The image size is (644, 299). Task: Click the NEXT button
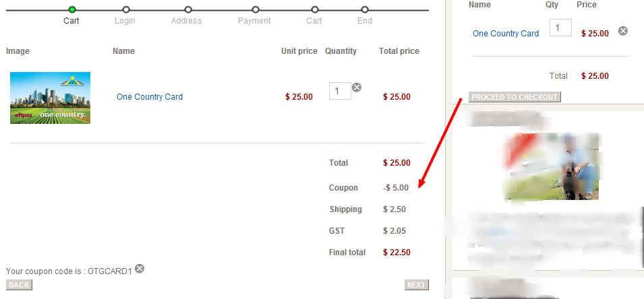click(x=417, y=285)
